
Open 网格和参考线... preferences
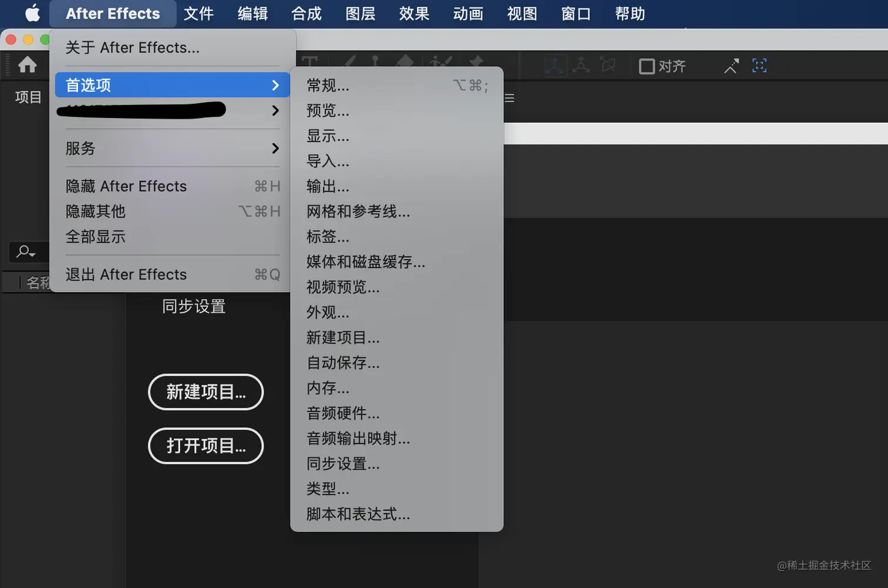[x=397, y=212]
